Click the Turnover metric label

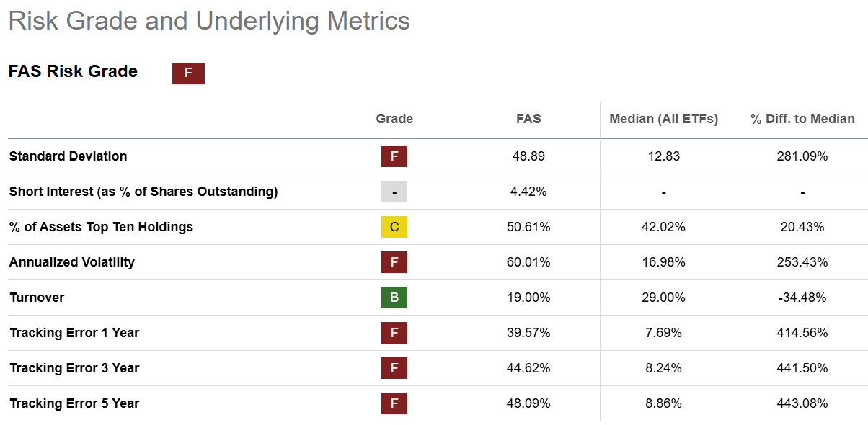click(x=37, y=297)
